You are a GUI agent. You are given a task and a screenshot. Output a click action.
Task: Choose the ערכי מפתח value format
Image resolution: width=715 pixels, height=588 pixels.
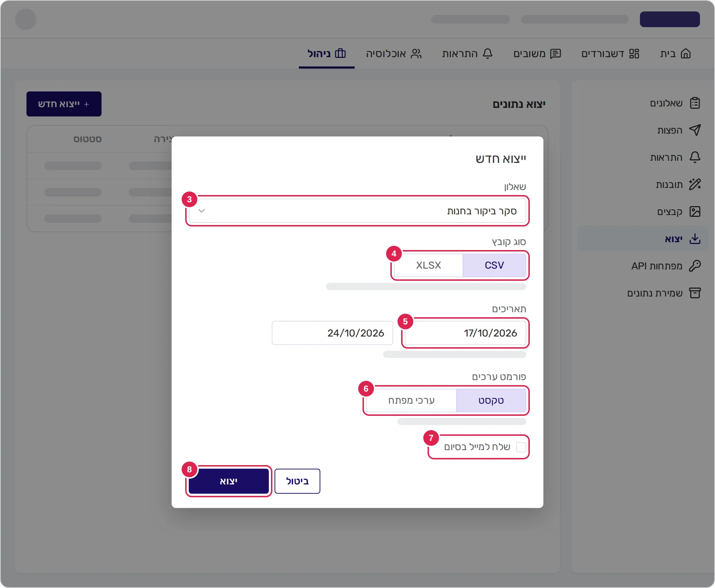pos(411,400)
